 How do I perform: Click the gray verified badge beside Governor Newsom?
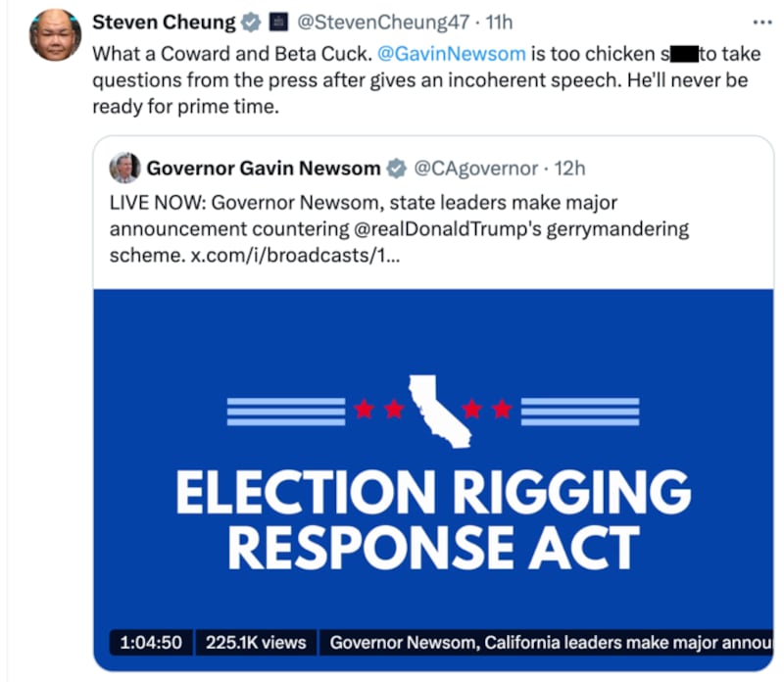[396, 169]
